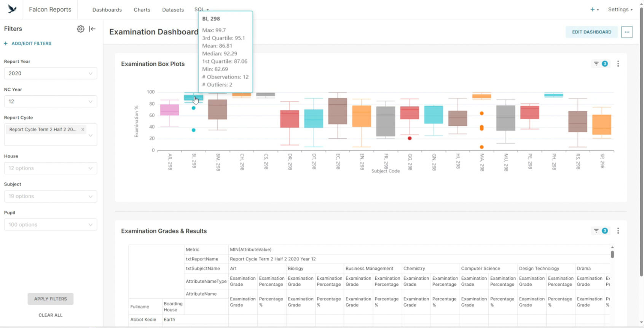The image size is (644, 328).
Task: Open the NC Year dropdown
Action: point(51,102)
